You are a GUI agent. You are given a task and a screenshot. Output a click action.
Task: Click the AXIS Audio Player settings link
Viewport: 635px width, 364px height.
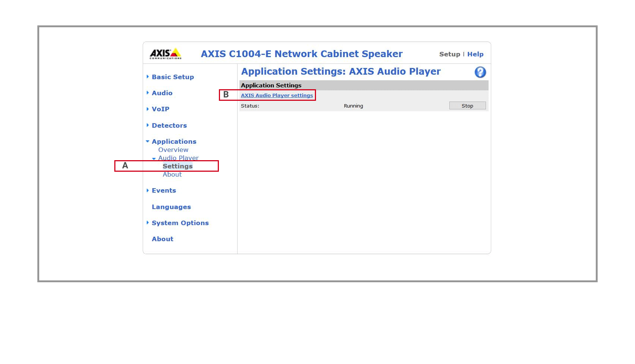277,95
